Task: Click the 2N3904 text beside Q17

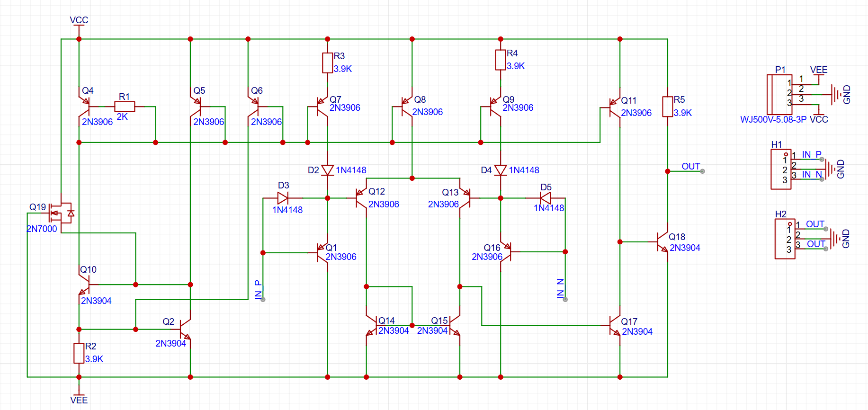Action: click(637, 332)
